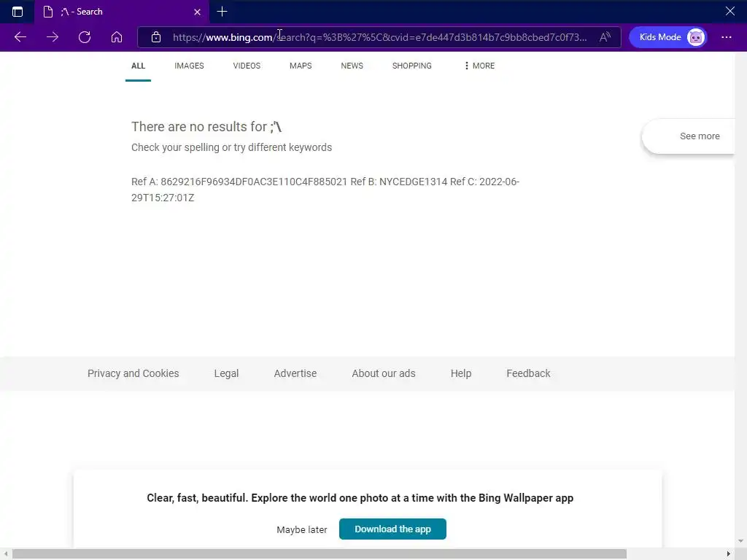Expand the MORE search categories menu

[x=480, y=66]
